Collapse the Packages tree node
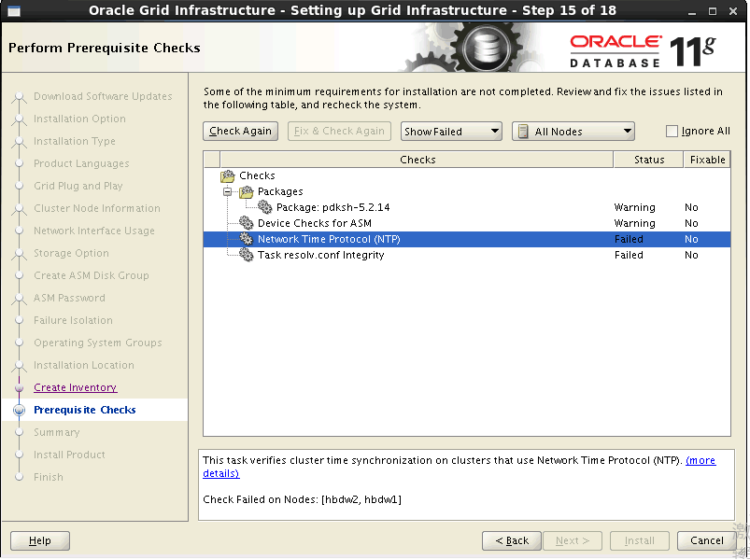This screenshot has width=750, height=560. (x=228, y=192)
